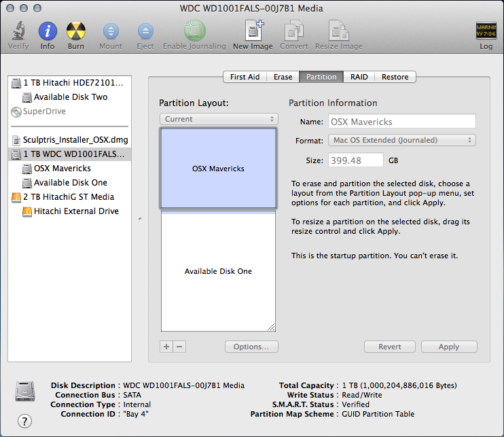Click the partition Name field
The height and width of the screenshot is (437, 504).
(402, 122)
